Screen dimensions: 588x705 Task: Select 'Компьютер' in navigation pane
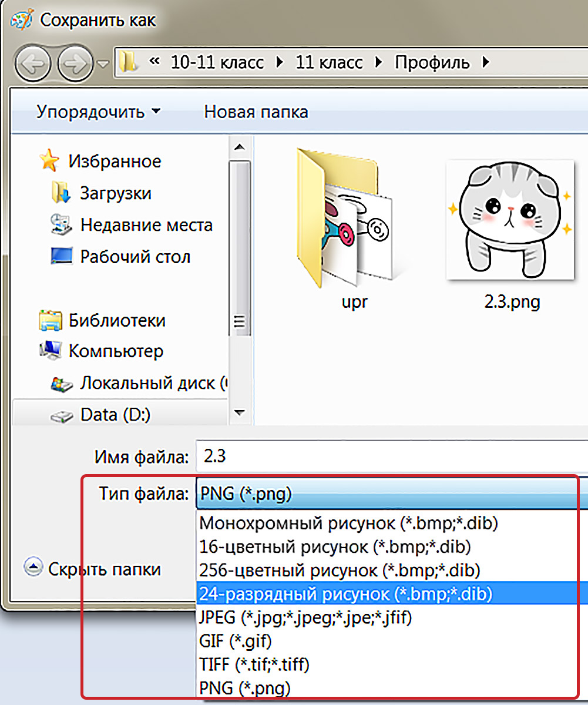click(116, 351)
